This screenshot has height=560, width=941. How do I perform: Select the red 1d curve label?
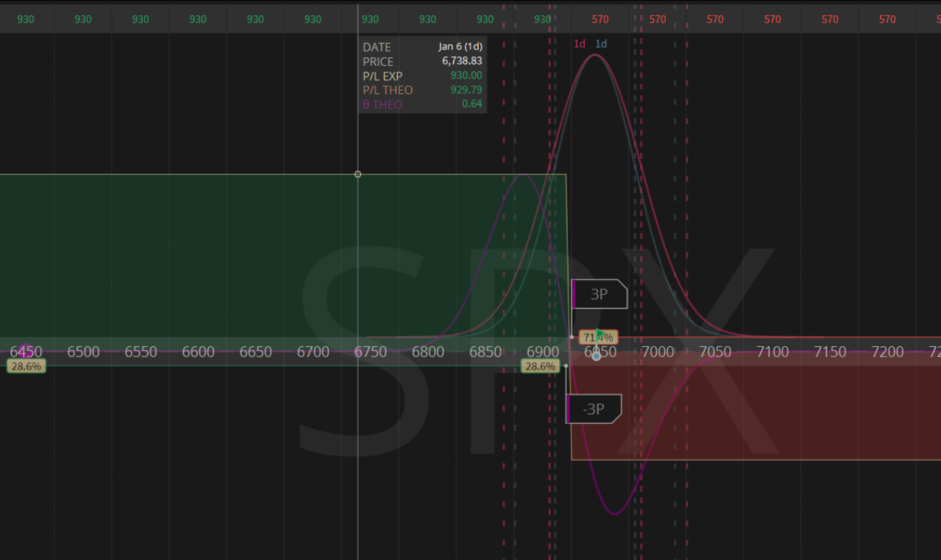580,43
